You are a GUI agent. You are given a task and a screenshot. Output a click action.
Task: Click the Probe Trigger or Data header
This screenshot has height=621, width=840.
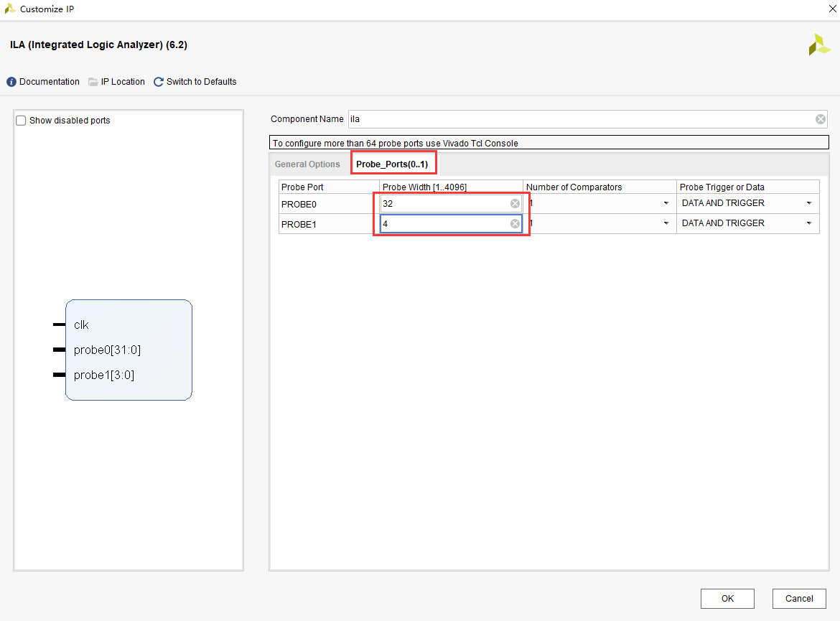pos(722,187)
